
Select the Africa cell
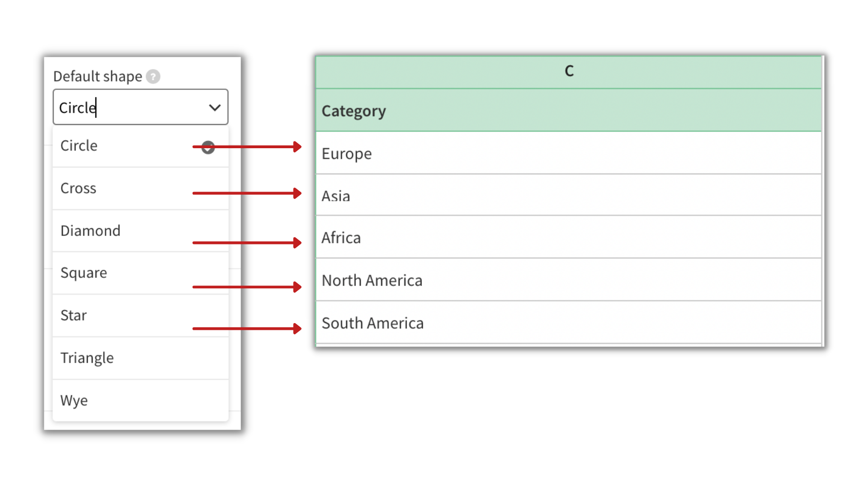(569, 237)
